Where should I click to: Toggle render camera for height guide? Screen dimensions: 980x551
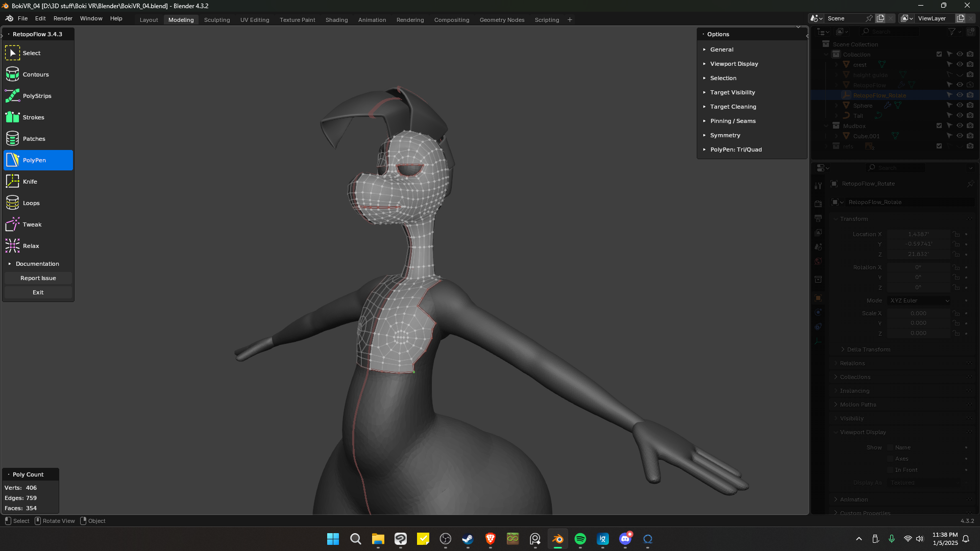(x=970, y=75)
